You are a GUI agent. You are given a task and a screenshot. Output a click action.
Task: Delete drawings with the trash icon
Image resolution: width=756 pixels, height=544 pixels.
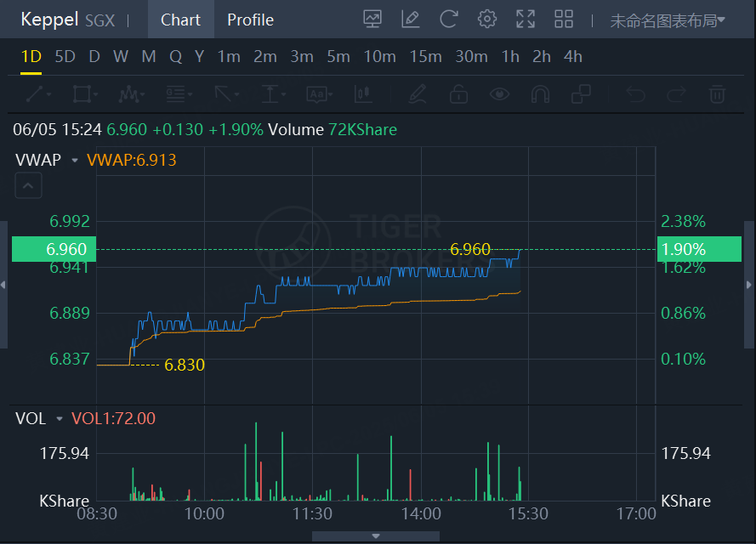click(x=717, y=94)
